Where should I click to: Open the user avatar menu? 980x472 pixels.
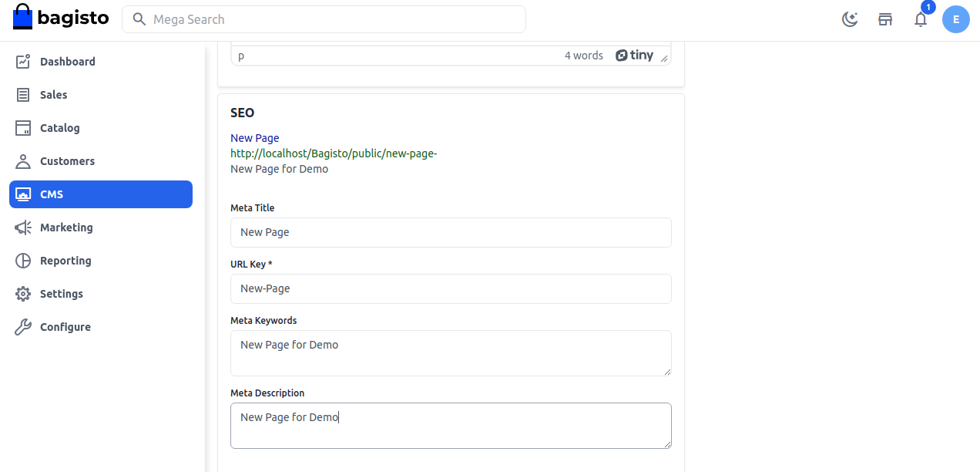(956, 19)
